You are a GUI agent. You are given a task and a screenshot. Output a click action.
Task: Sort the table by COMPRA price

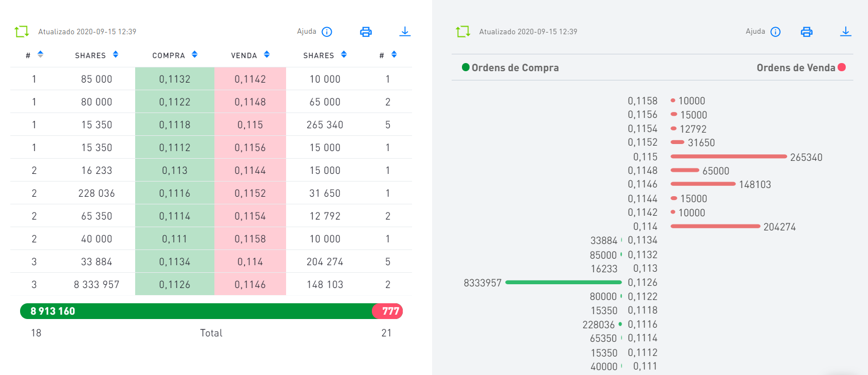click(x=194, y=54)
